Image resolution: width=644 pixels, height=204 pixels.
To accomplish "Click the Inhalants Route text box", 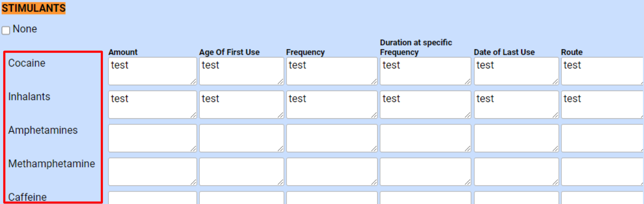I will [x=602, y=104].
